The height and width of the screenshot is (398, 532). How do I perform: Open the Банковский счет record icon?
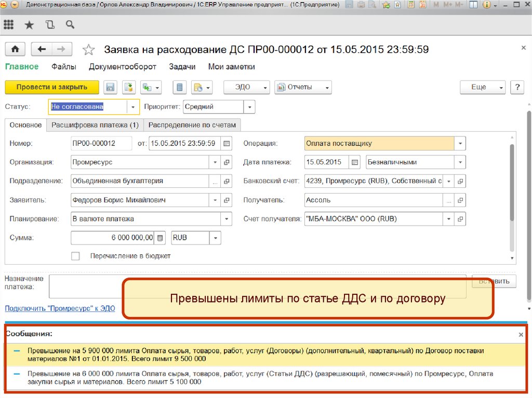click(460, 182)
